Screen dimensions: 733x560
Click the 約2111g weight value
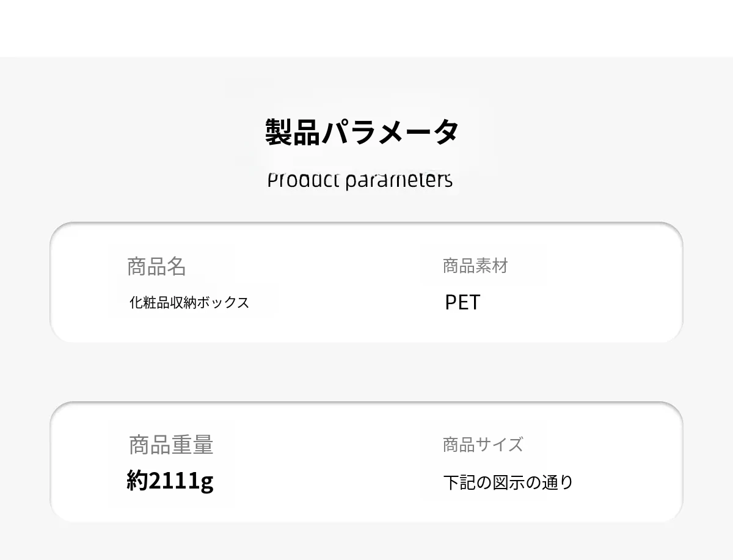[x=170, y=481]
